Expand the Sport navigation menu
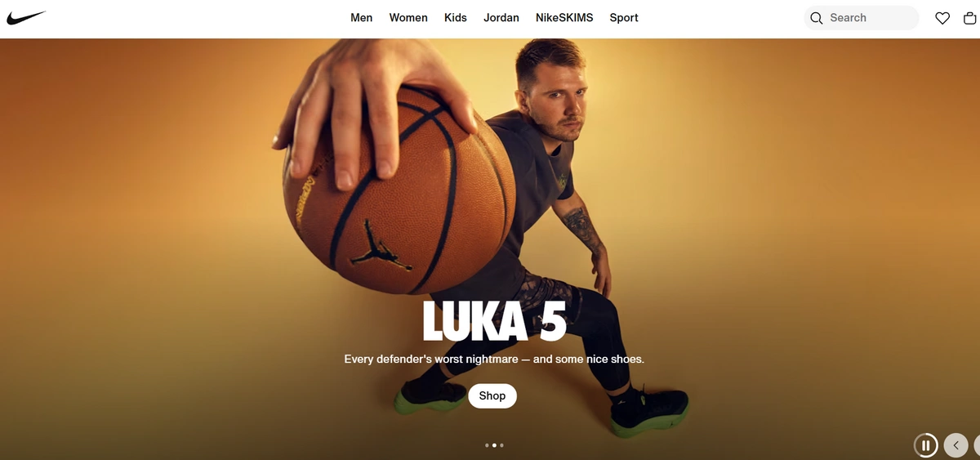 tap(624, 18)
